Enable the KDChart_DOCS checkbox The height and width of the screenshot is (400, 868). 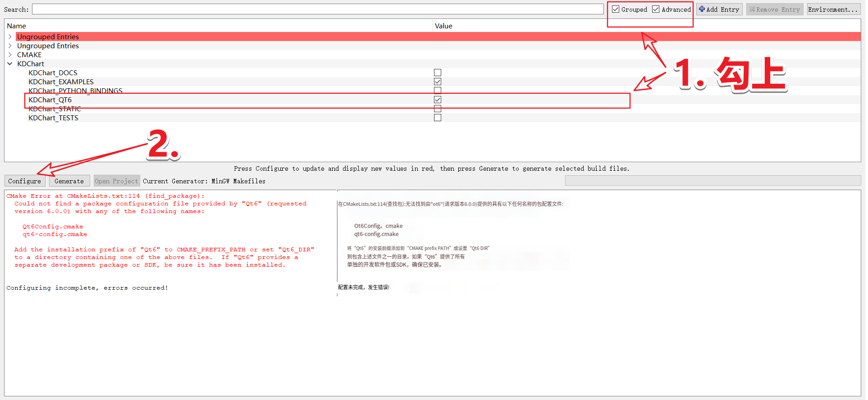438,73
